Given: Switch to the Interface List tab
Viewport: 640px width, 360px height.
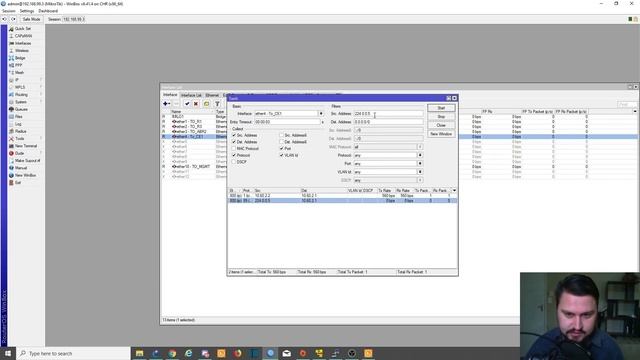Looking at the screenshot, I should coord(191,95).
